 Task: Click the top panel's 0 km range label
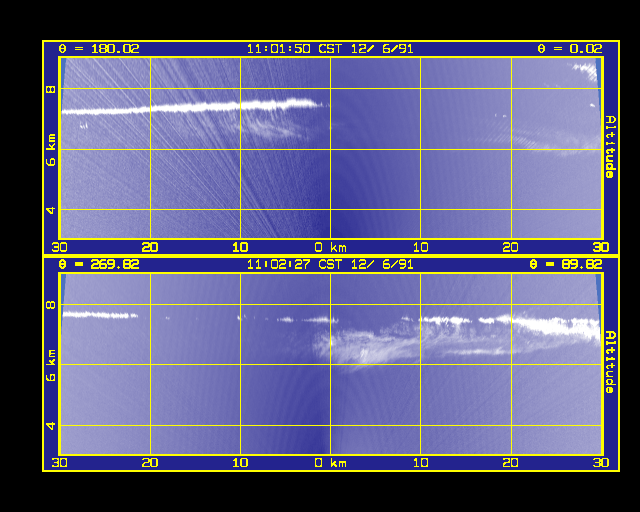tap(331, 247)
